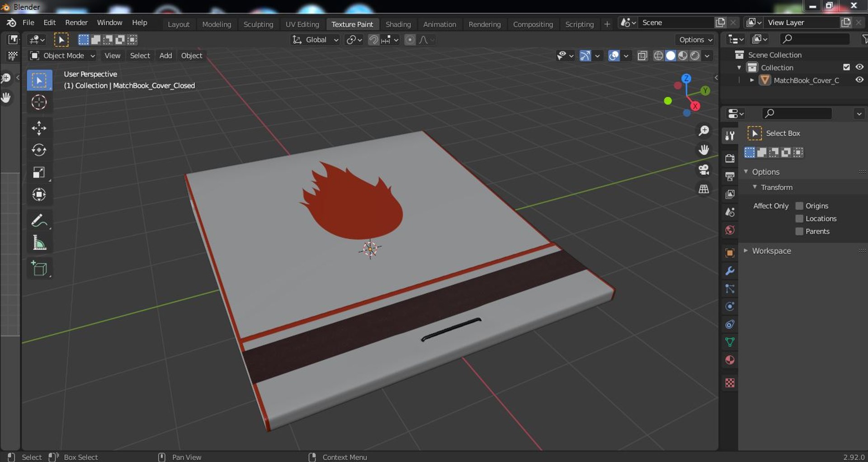Open the shading options dropdown arrow

(707, 56)
